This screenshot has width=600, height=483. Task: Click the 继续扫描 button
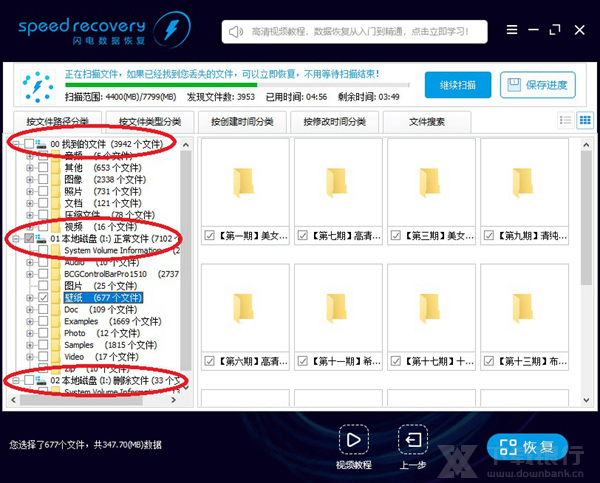pyautogui.click(x=458, y=85)
